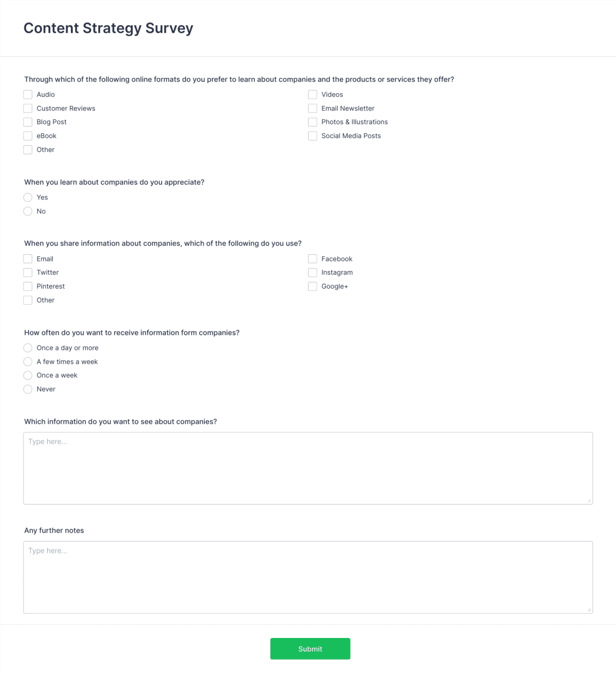This screenshot has height=677, width=616.
Task: Select Twitter for sharing information
Action: click(x=28, y=272)
